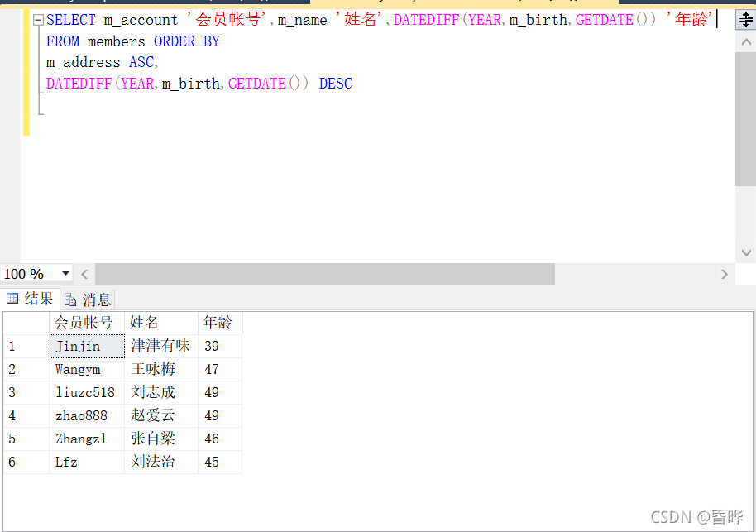Select the Wangym cell
The width and height of the screenshot is (756, 532).
tap(87, 369)
